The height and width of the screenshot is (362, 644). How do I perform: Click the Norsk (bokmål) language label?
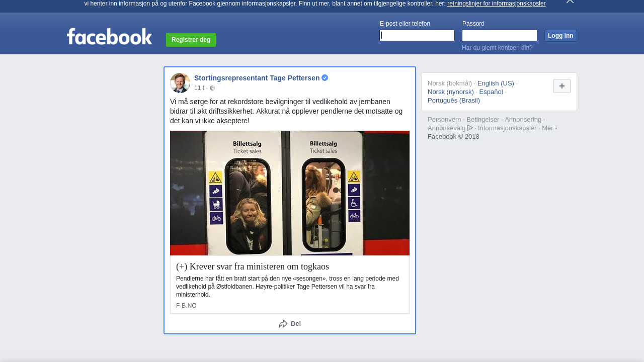point(450,83)
